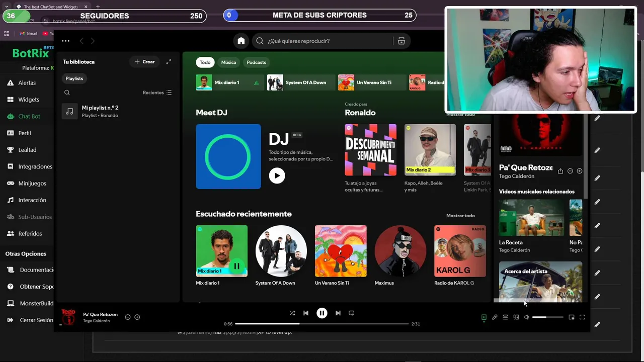Open Tego Calderón under right panel title
Viewport: 644px width, 362px height.
[517, 176]
